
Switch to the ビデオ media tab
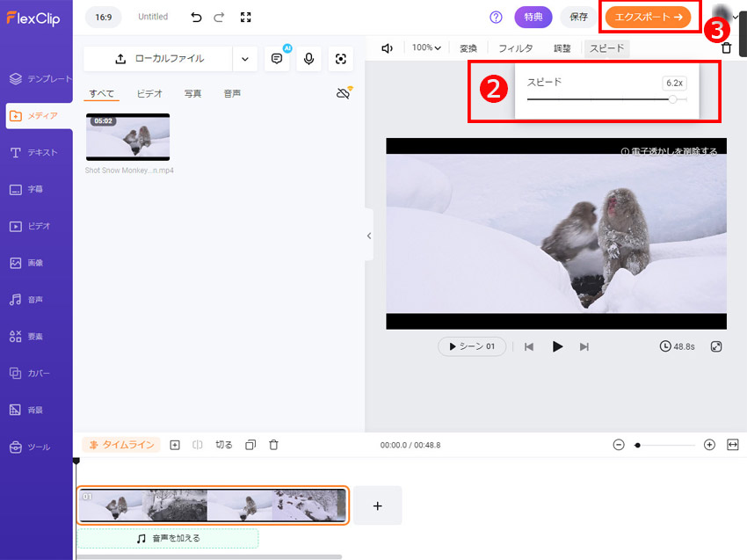[149, 93]
